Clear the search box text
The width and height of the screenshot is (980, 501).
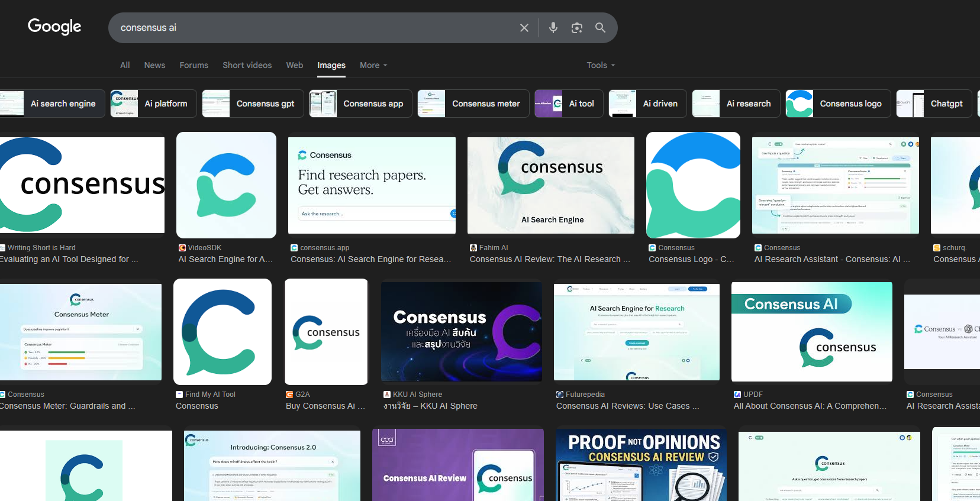524,28
